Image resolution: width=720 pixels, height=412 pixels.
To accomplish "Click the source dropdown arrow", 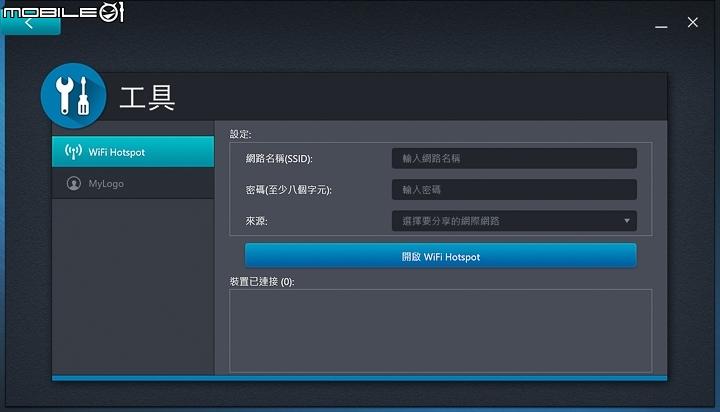I will [x=627, y=221].
